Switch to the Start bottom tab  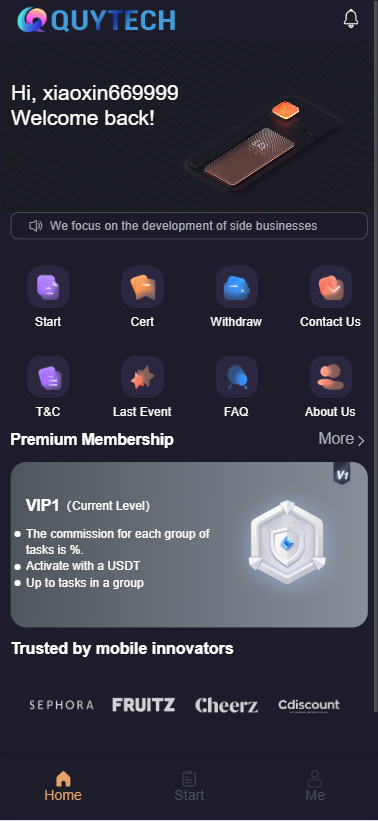click(189, 786)
